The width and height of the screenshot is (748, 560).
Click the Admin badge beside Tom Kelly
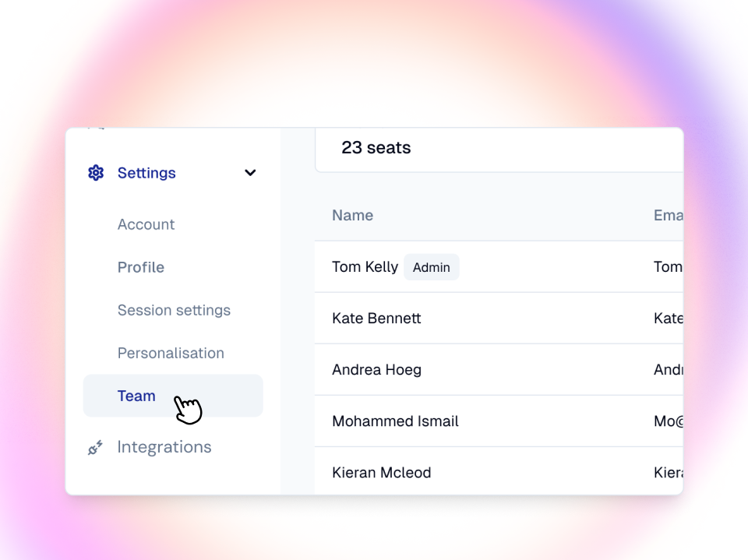coord(432,267)
